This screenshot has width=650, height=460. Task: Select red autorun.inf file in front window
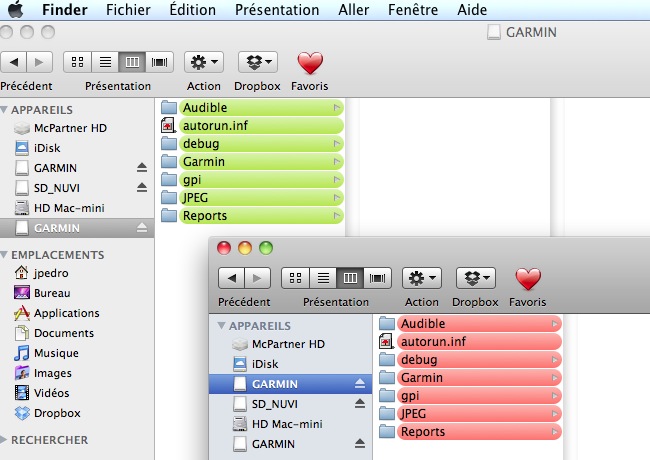(x=470, y=342)
